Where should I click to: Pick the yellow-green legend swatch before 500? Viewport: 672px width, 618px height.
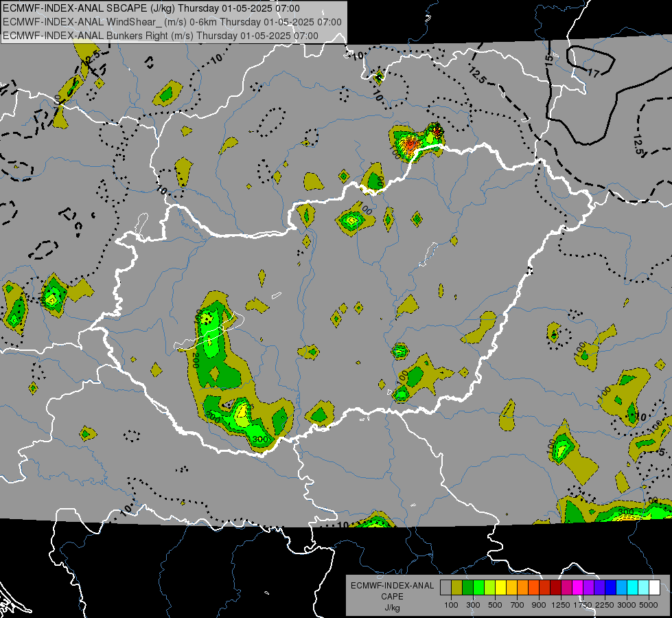(490, 588)
